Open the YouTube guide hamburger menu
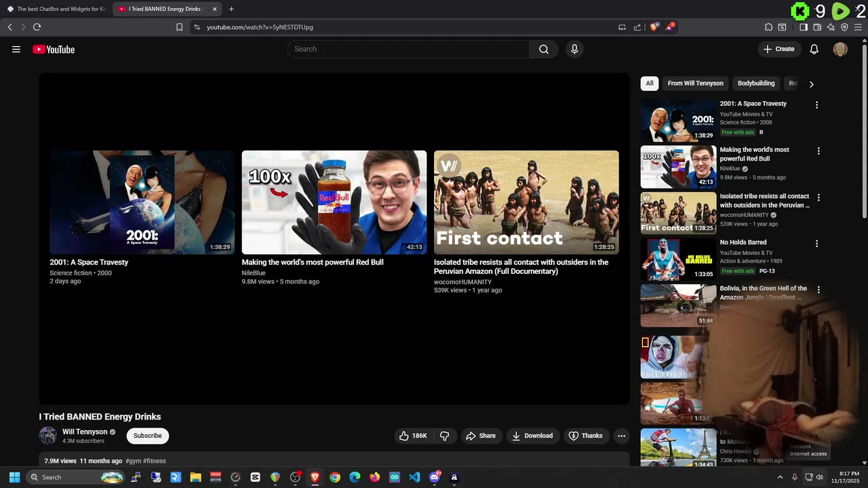The image size is (868, 488). click(x=16, y=49)
